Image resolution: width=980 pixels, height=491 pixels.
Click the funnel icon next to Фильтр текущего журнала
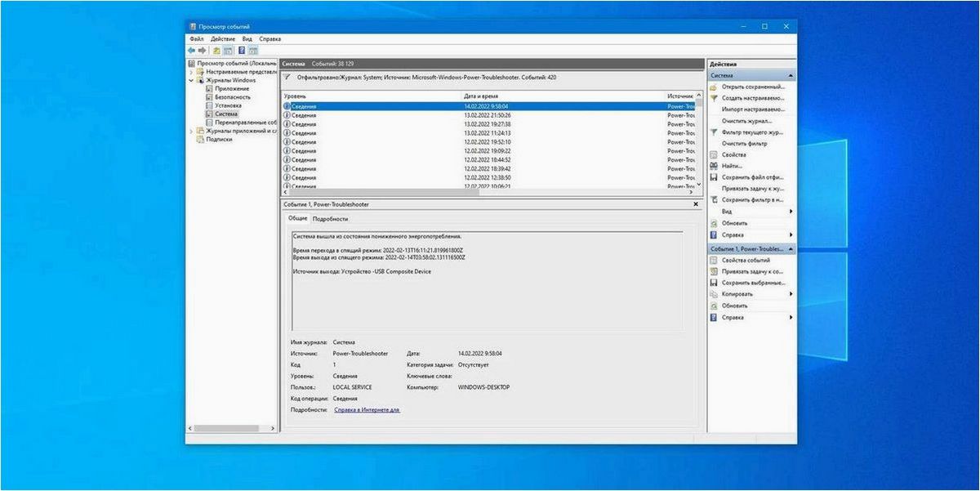coord(714,132)
